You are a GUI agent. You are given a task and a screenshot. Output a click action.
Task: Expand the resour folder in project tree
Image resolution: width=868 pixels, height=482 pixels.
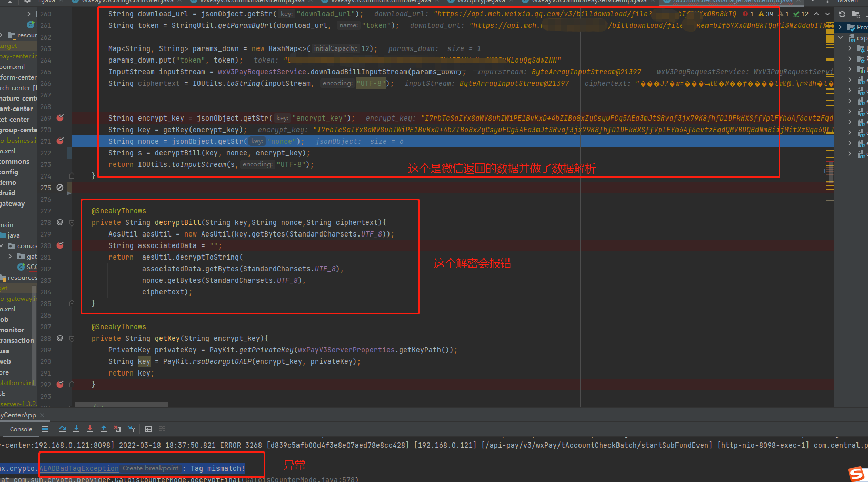click(2, 35)
